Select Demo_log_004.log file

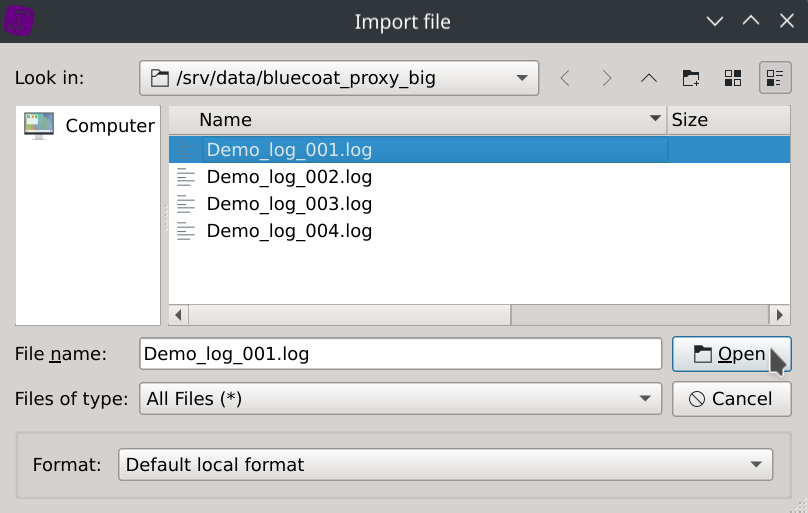pos(288,231)
